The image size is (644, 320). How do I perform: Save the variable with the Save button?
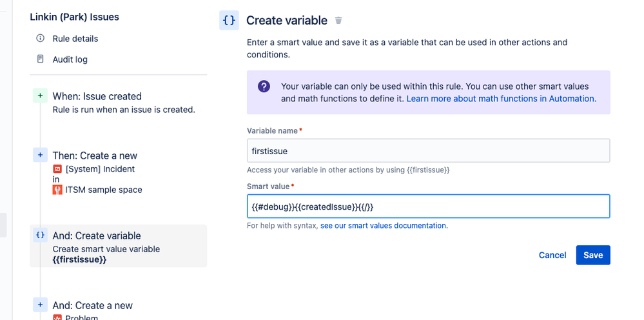coord(593,255)
